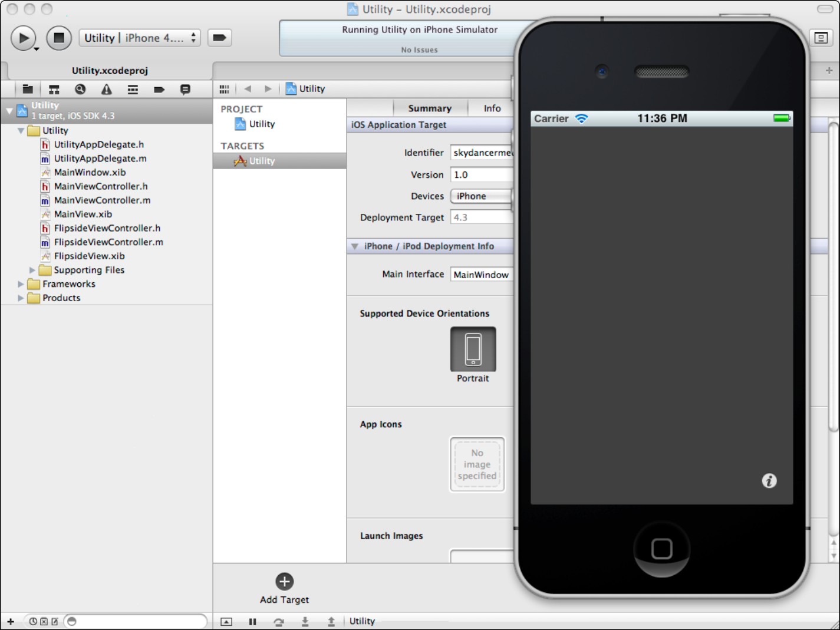Screen dimensions: 840x630
Task: Click the Launch Images image well
Action: click(x=482, y=556)
